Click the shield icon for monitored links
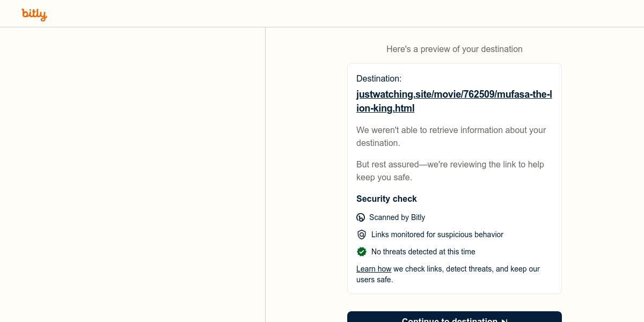644x322 pixels. [x=362, y=235]
